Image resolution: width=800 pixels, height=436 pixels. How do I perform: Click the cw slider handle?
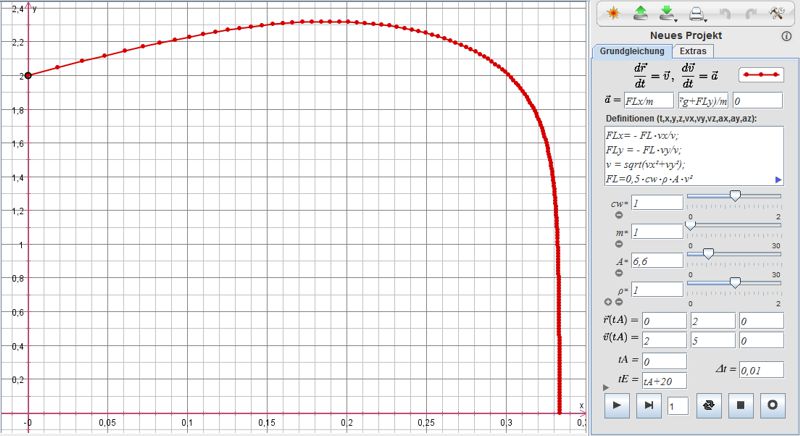[735, 197]
